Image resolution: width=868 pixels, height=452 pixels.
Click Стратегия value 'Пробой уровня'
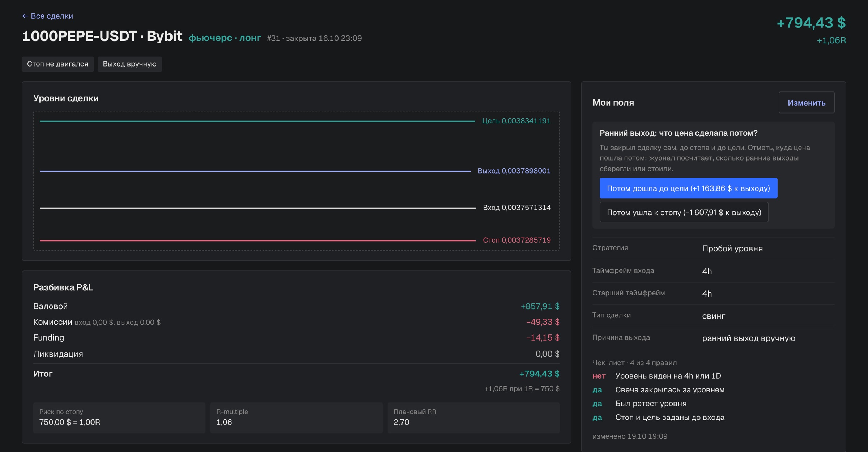(x=732, y=248)
